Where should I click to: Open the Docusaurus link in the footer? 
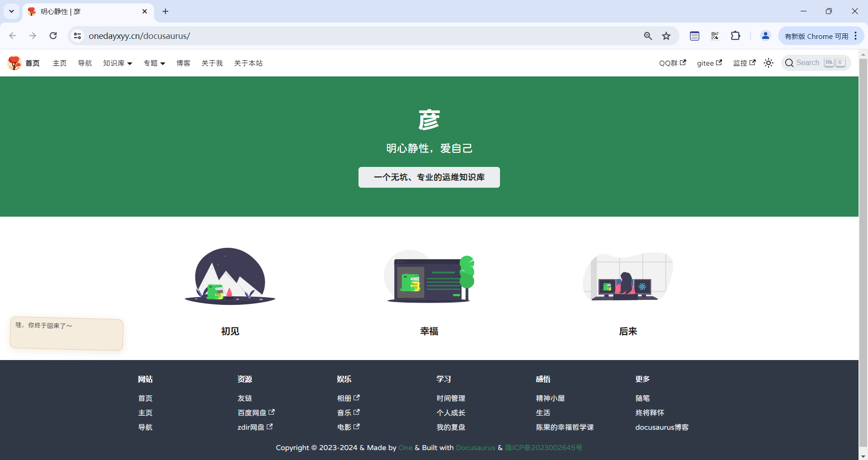(475, 447)
